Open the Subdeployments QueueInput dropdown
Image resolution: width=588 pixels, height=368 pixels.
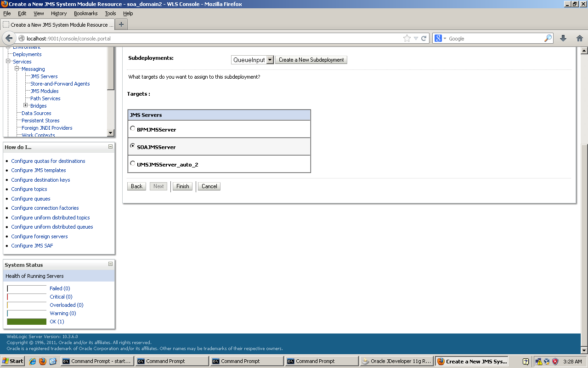click(x=270, y=59)
